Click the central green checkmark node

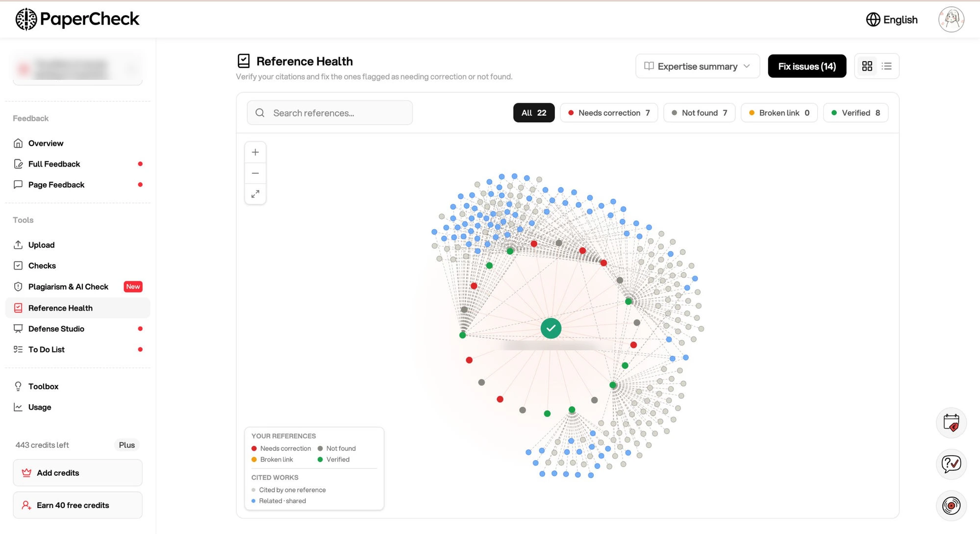click(551, 328)
